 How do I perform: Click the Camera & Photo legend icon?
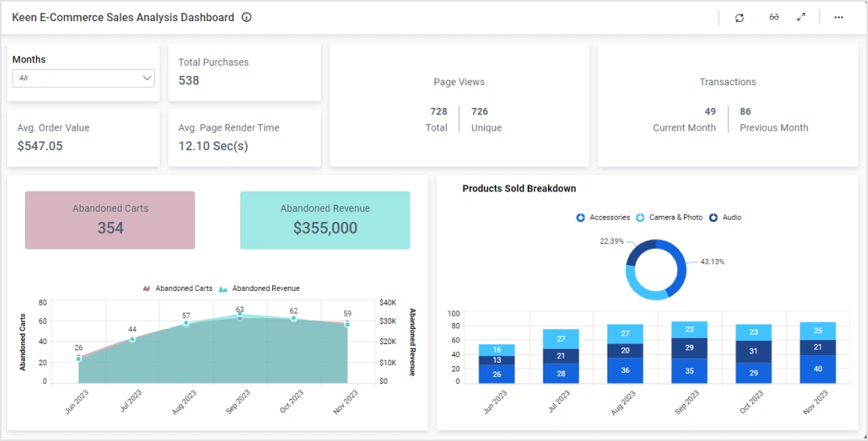(640, 217)
